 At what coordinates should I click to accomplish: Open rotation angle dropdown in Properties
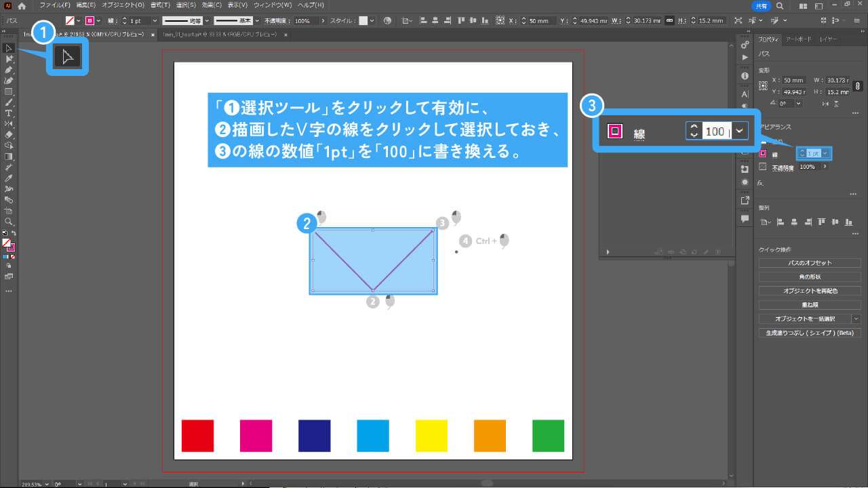coord(798,103)
